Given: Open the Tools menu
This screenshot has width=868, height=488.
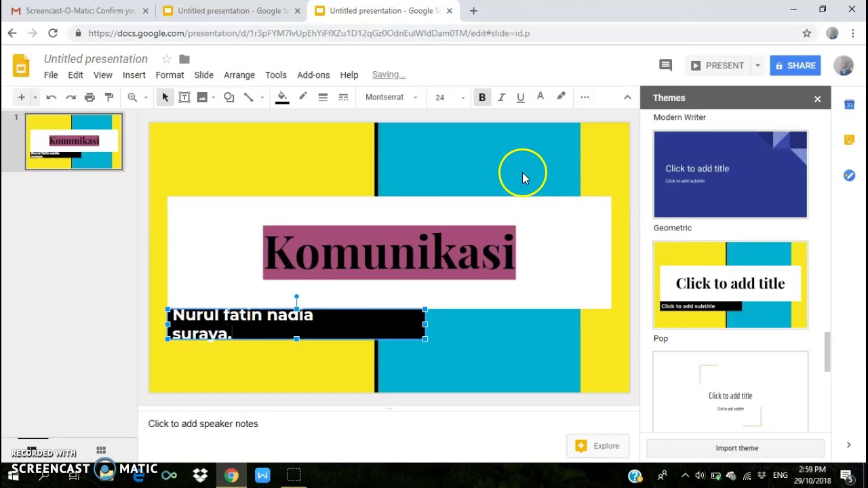Looking at the screenshot, I should [x=276, y=75].
